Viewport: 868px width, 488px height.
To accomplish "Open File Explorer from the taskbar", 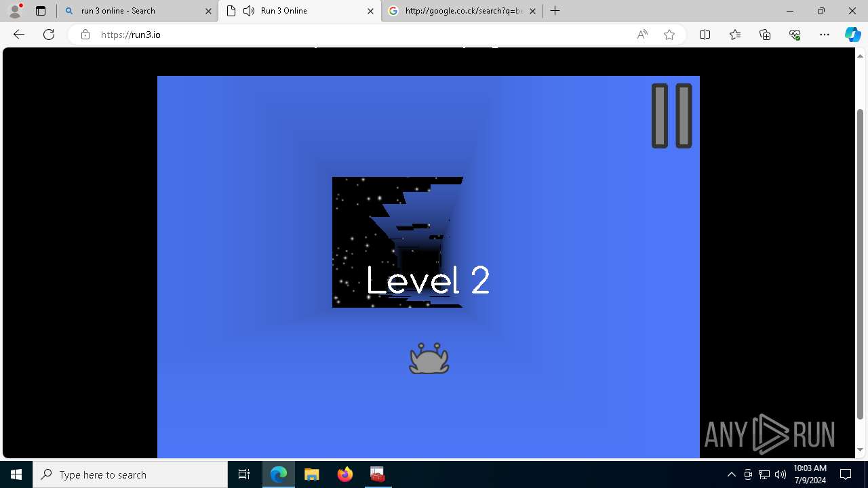I will pos(311,474).
